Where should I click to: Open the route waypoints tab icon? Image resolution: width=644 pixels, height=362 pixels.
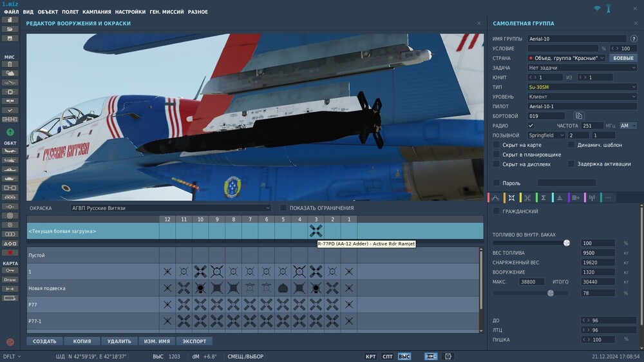point(495,198)
